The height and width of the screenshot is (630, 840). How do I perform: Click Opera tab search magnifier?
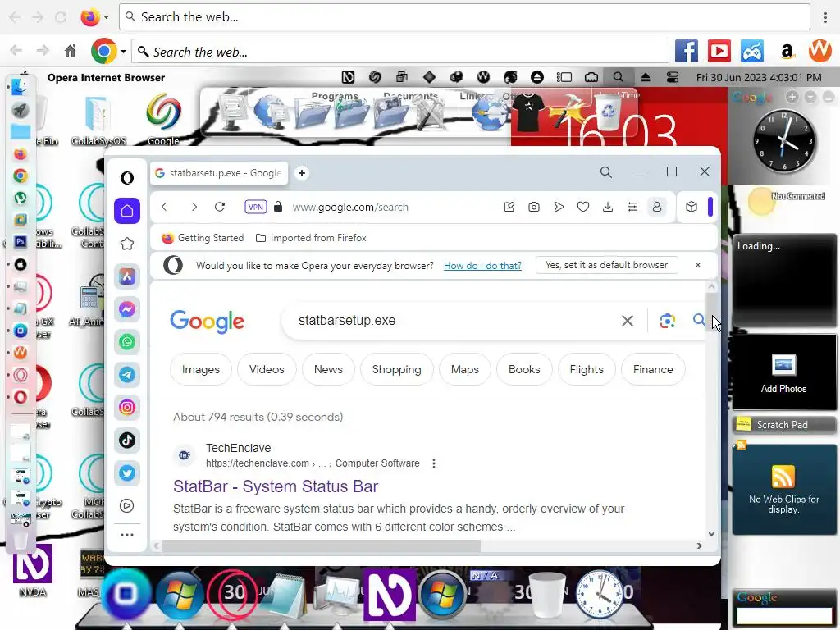click(x=606, y=172)
